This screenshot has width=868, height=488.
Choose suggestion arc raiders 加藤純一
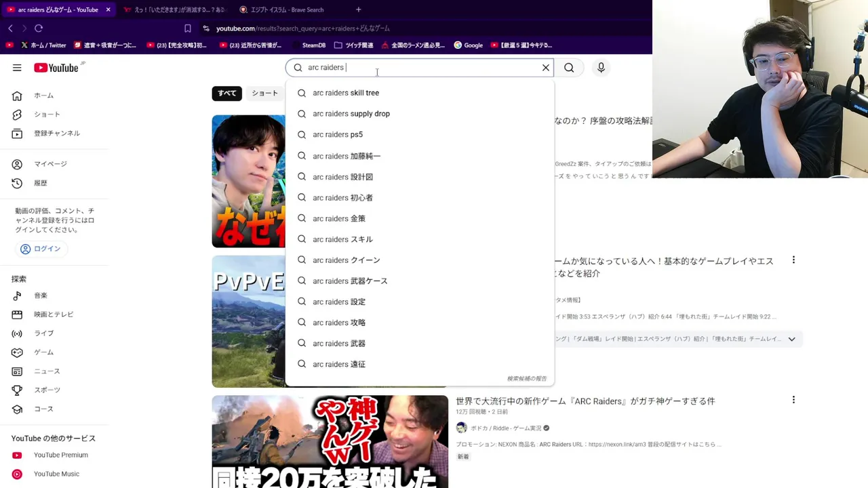[x=420, y=156]
